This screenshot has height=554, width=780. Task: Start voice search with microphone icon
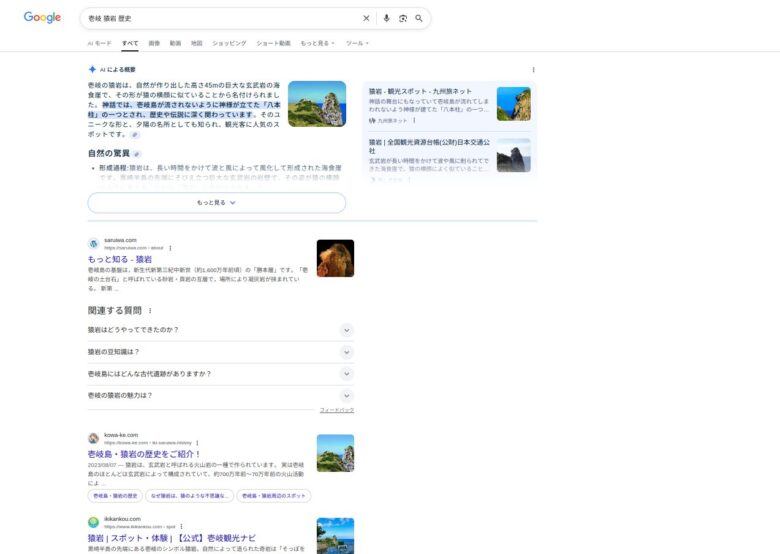pyautogui.click(x=387, y=18)
